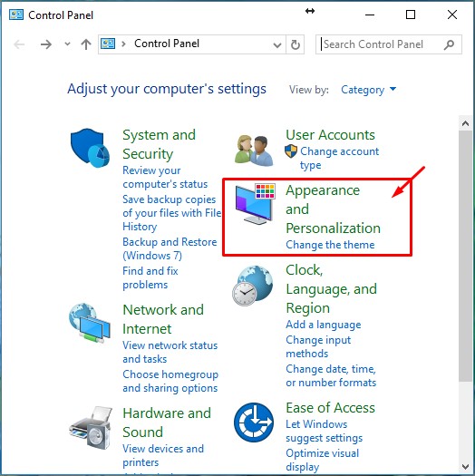Click the Control Panel icon in address bar
Image resolution: width=475 pixels, height=476 pixels.
coord(108,44)
